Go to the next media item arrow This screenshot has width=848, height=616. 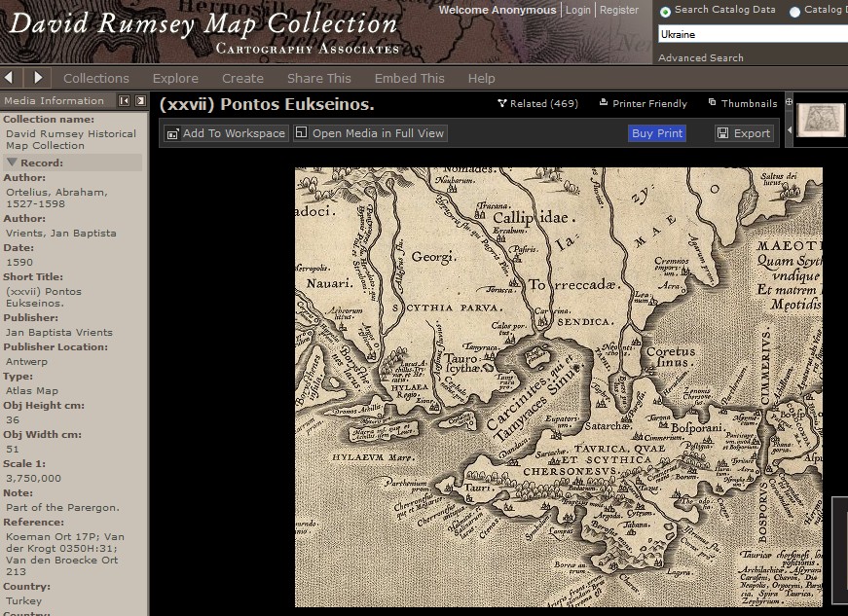tap(38, 78)
